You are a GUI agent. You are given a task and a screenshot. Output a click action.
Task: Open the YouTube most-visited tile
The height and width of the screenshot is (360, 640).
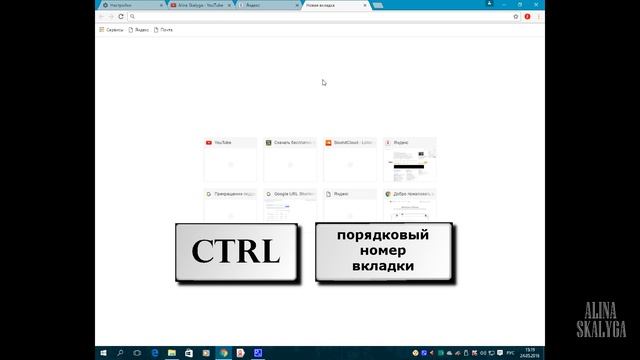[231, 160]
